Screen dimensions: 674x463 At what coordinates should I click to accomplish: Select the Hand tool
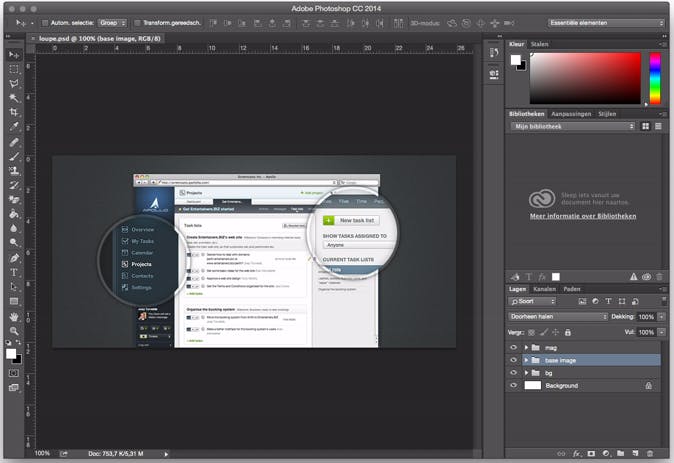pos(14,315)
